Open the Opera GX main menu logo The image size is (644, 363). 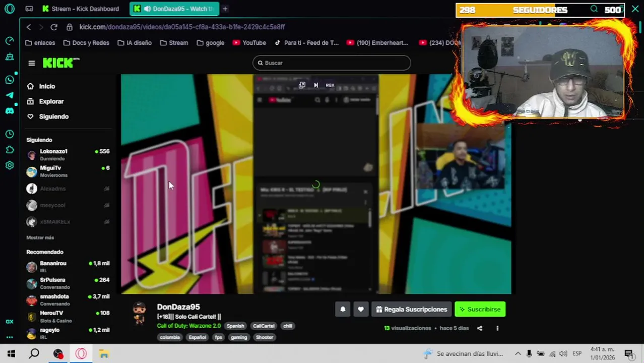click(x=10, y=9)
